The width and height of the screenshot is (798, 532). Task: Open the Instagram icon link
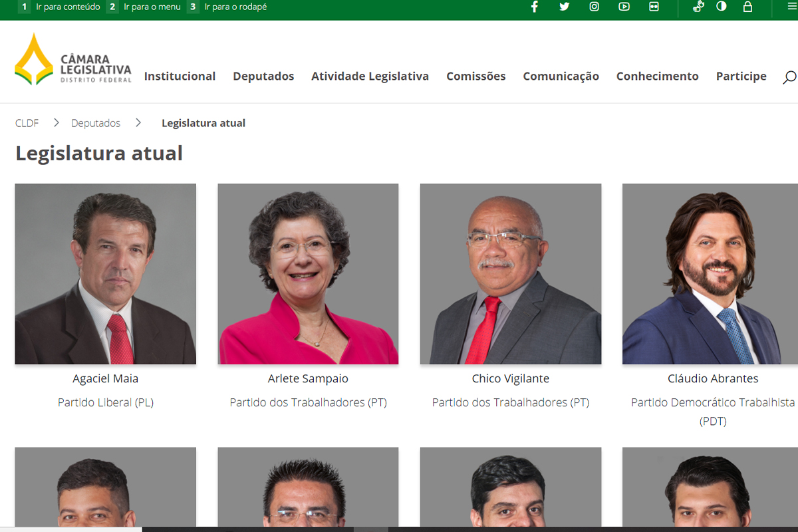click(594, 7)
